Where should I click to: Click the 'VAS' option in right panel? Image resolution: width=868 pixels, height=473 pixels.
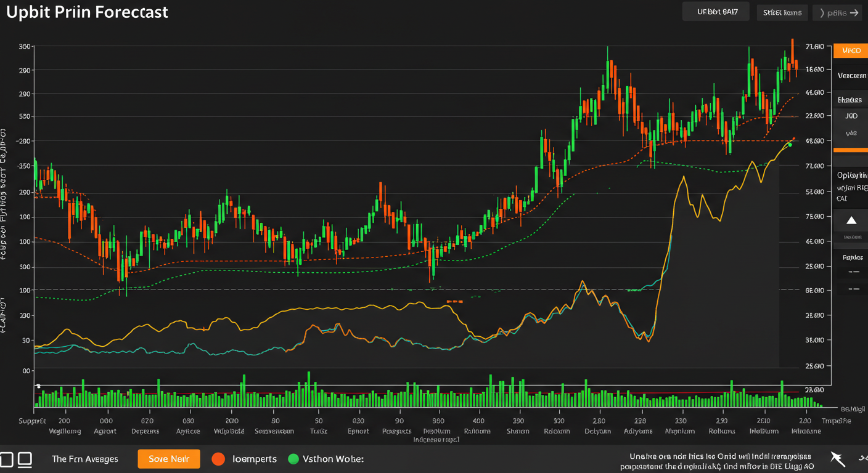(x=851, y=132)
